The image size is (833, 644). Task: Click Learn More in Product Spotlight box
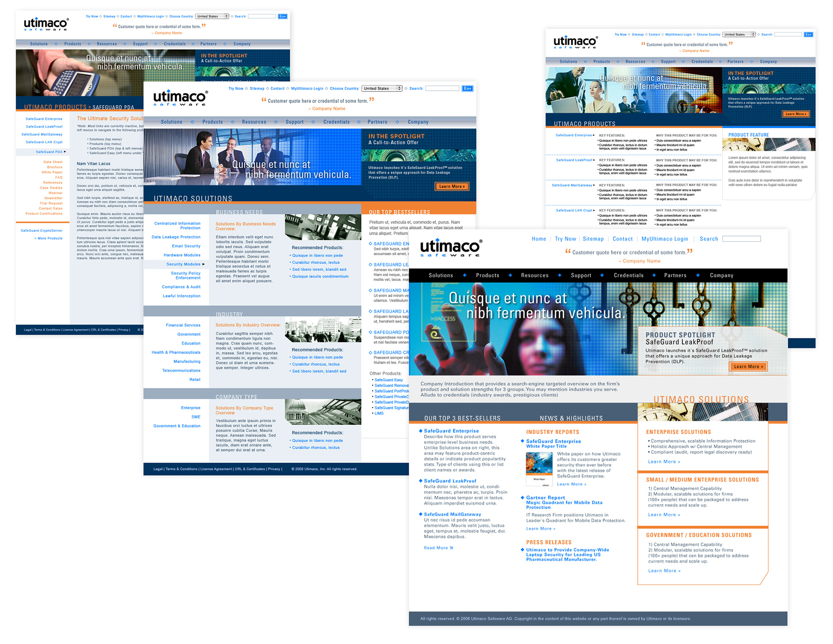(748, 367)
